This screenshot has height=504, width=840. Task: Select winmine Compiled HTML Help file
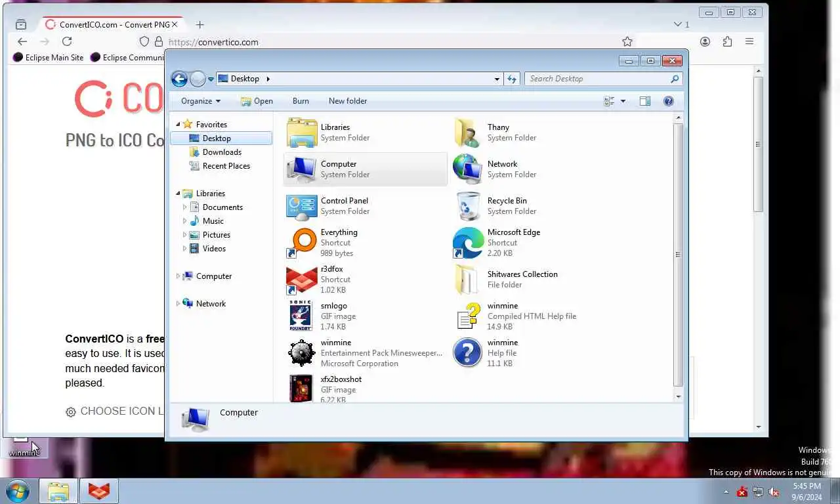point(467,316)
